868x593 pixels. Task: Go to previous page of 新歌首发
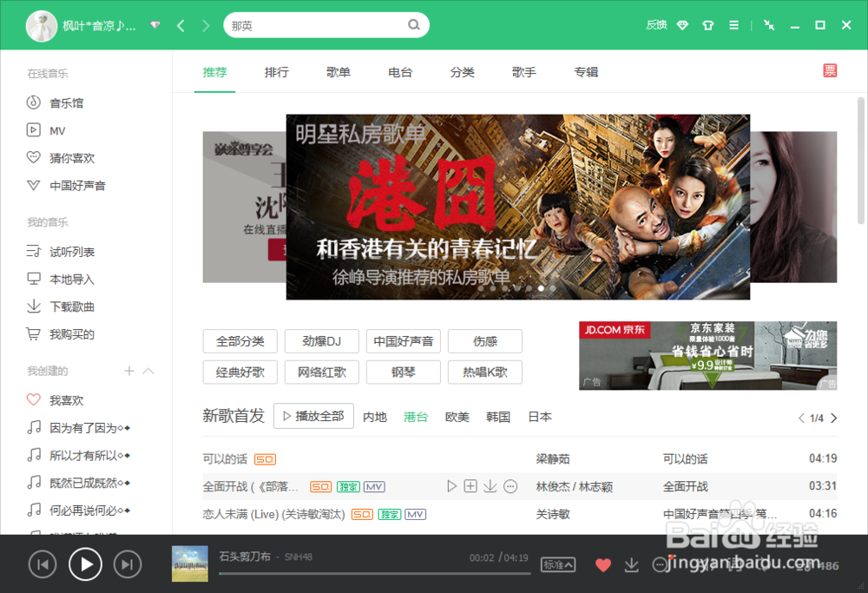[801, 418]
